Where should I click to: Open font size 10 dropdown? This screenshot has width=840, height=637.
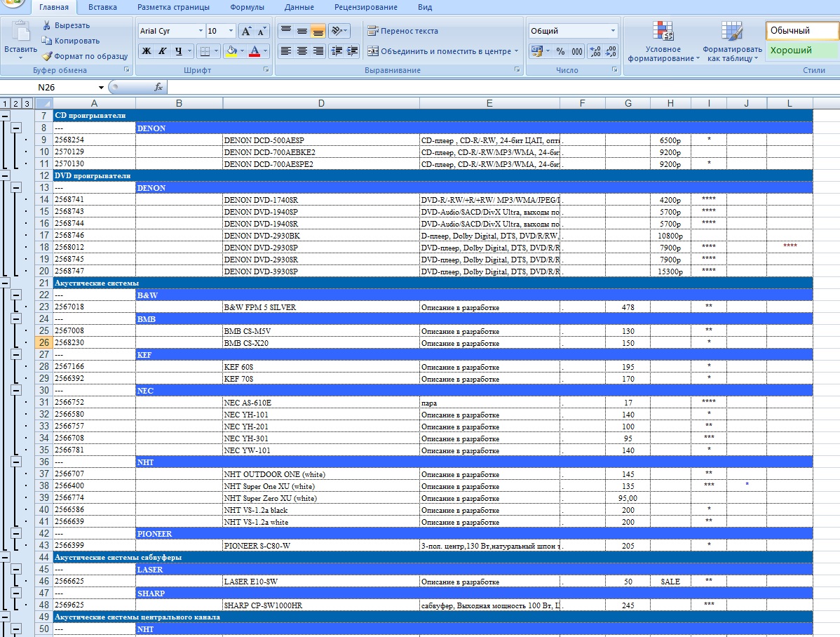231,31
